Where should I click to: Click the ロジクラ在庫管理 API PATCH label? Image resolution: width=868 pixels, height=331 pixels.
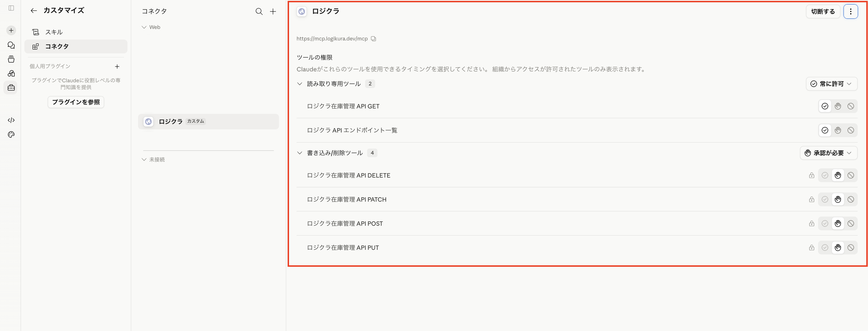(347, 200)
